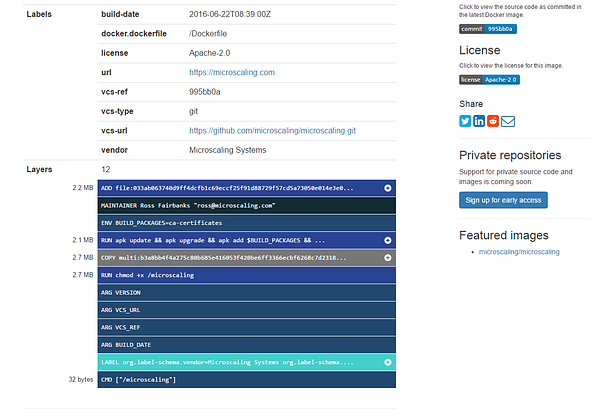Image resolution: width=600 pixels, height=411 pixels.
Task: Open the commit 995bb0a badge
Action: point(488,29)
